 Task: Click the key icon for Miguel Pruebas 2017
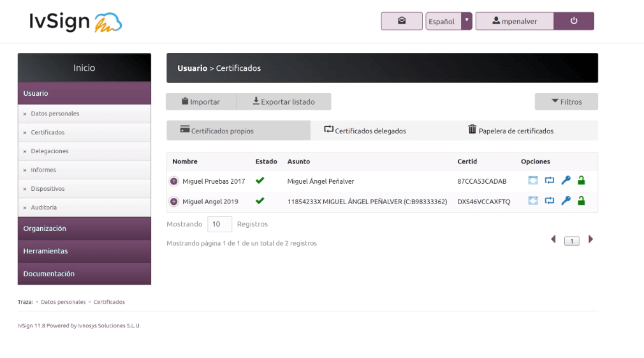566,181
